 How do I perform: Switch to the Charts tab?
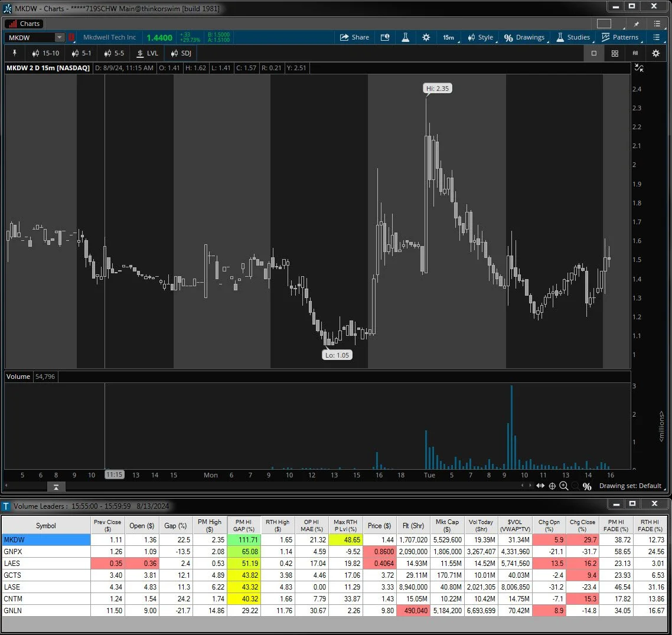click(x=25, y=24)
